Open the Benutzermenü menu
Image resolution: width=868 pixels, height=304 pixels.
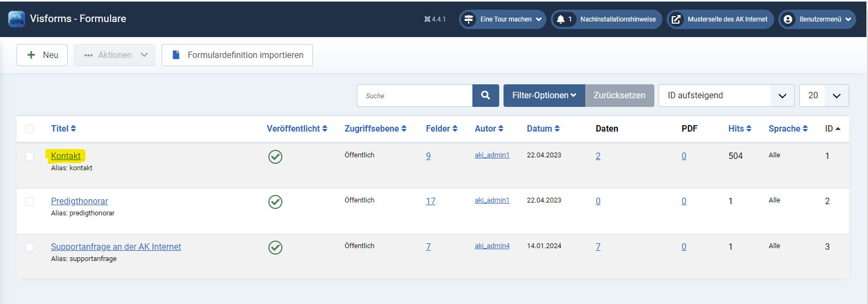click(x=816, y=19)
